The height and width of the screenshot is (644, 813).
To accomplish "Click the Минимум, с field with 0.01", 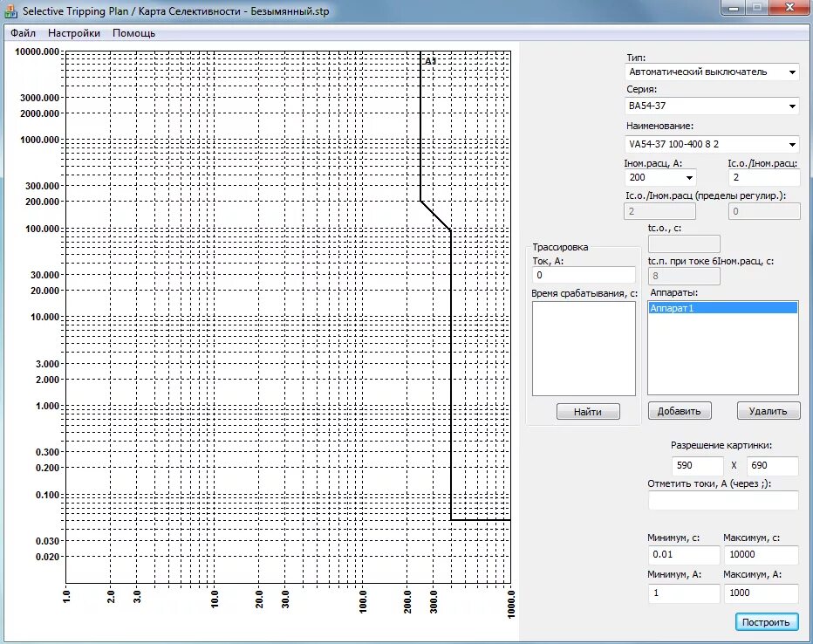I will [x=684, y=554].
